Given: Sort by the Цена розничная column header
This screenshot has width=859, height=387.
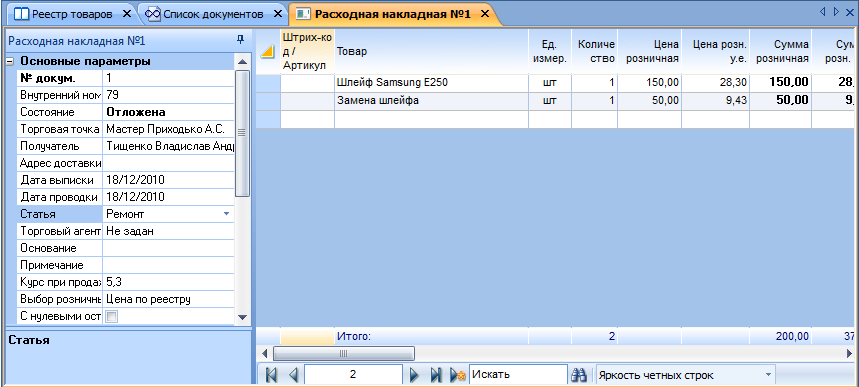Looking at the screenshot, I should pos(650,51).
